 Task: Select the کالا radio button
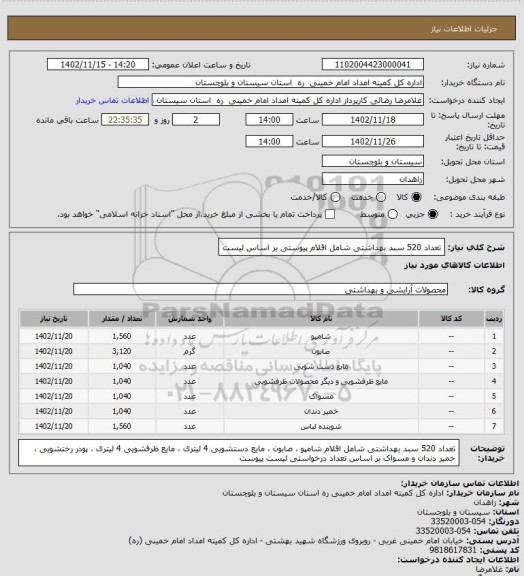[416, 197]
